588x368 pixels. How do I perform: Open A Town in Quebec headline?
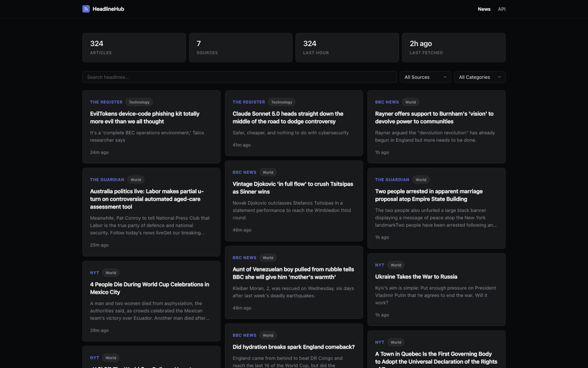pyautogui.click(x=436, y=359)
